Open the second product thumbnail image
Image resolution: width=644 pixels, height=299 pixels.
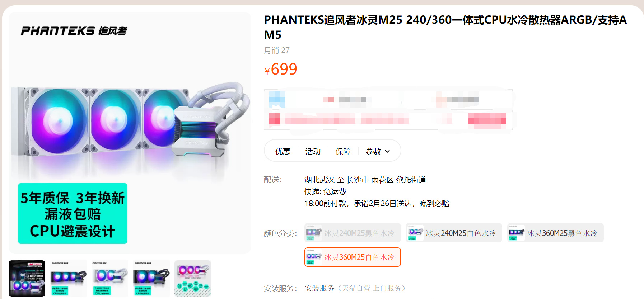point(69,279)
